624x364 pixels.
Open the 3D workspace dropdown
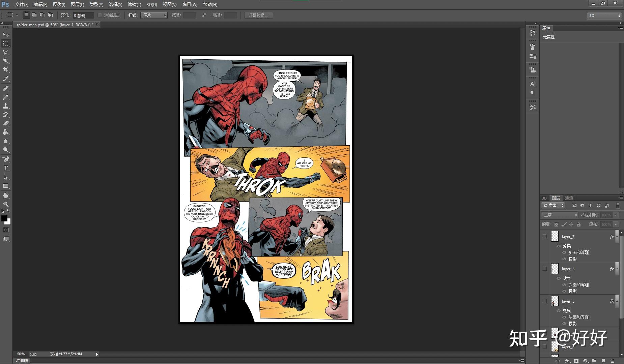coord(604,16)
